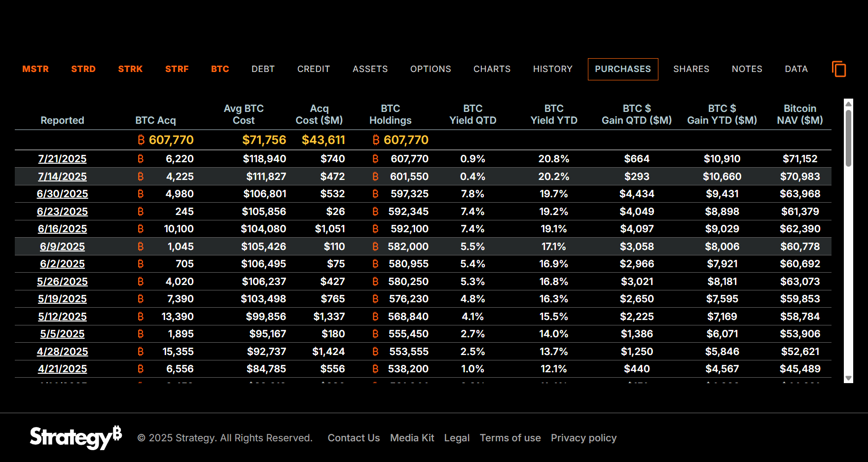This screenshot has width=868, height=462.
Task: Open the NOTES tab
Action: coord(747,69)
